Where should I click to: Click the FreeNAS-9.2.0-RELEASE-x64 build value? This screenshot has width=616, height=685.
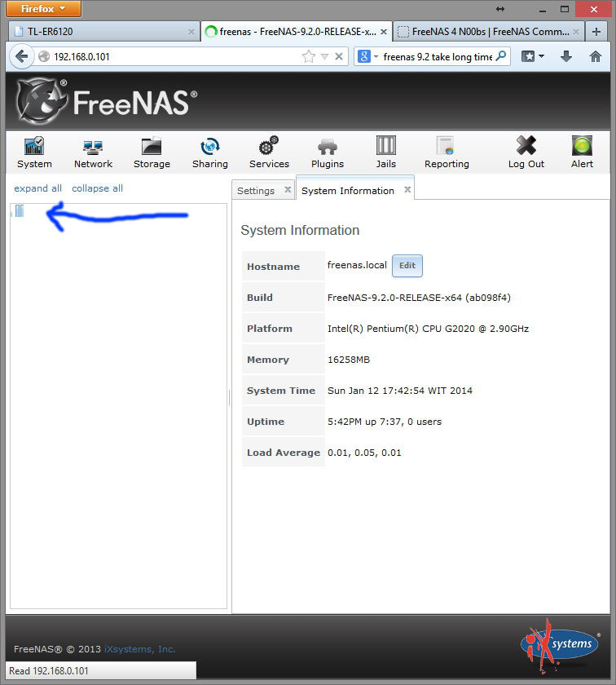419,298
